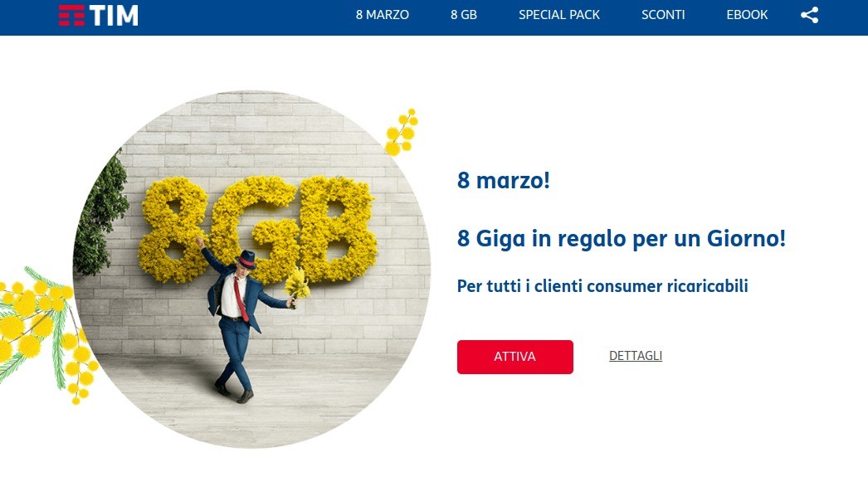
Task: Click the yellow flower 8GB lettering
Action: (x=258, y=229)
